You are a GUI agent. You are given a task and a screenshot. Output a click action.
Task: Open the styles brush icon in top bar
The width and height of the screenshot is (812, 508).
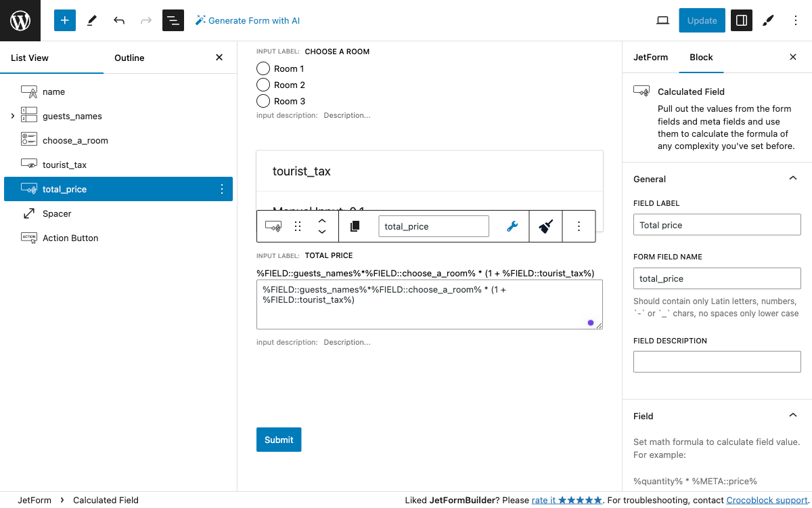(768, 20)
